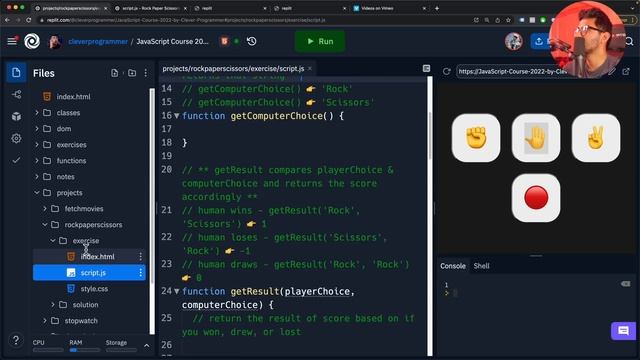This screenshot has height=360, width=640.
Task: Open the help question mark icon
Action: [x=16, y=340]
